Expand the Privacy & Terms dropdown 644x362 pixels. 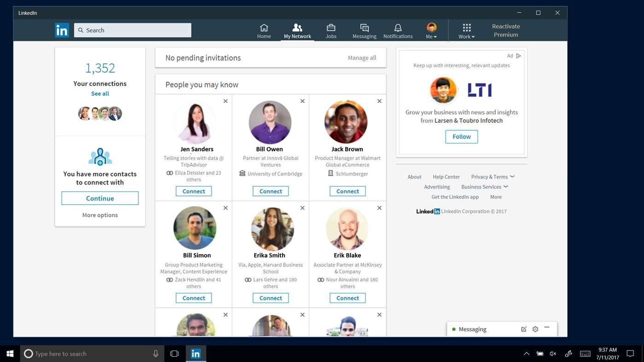491,177
